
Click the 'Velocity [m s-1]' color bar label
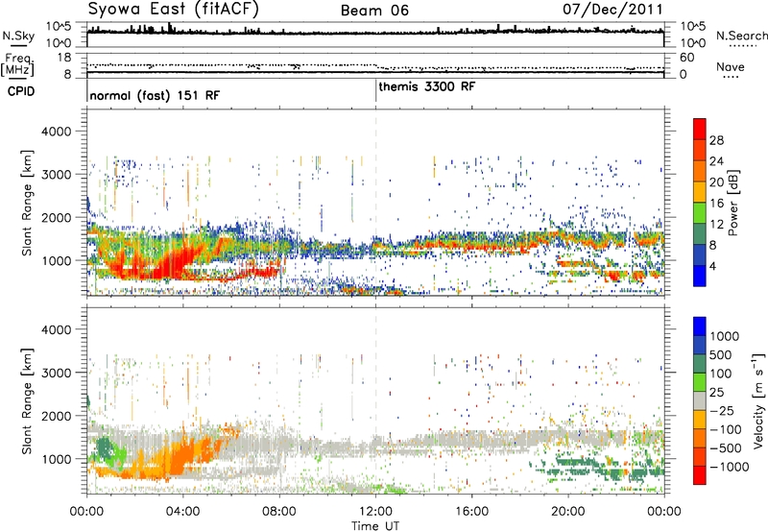[x=759, y=400]
